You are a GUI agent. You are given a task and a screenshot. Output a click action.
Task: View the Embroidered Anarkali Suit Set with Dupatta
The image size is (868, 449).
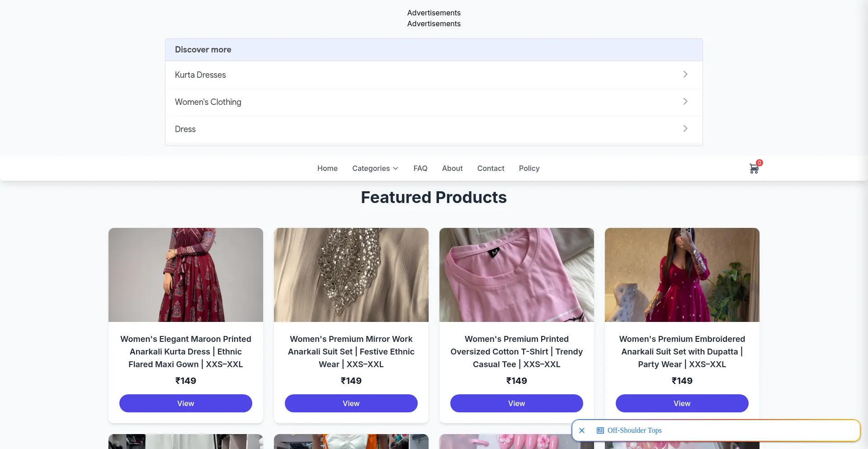(x=682, y=403)
